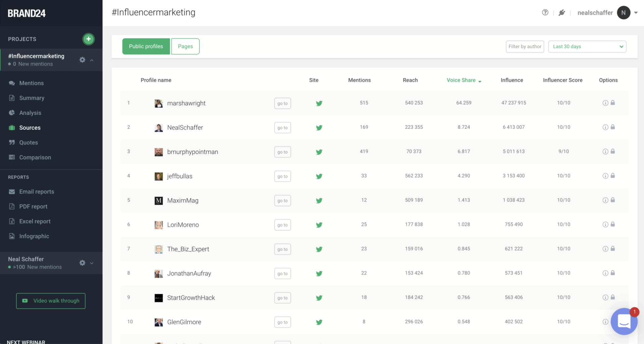Switch to Pages tab
The image size is (644, 344).
(185, 46)
